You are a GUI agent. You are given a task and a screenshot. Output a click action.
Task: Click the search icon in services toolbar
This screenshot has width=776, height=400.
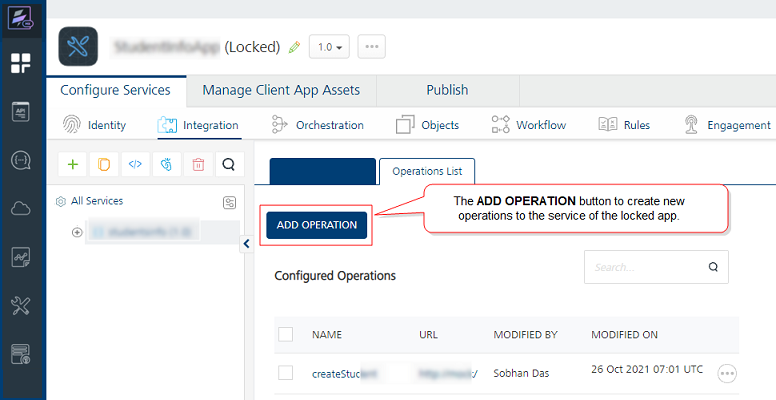tap(228, 164)
